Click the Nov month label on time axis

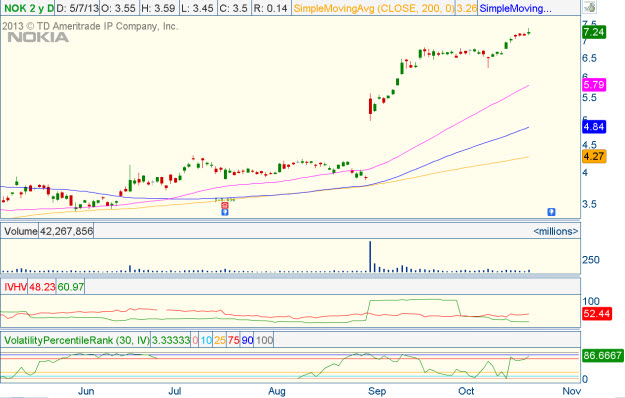tap(571, 391)
